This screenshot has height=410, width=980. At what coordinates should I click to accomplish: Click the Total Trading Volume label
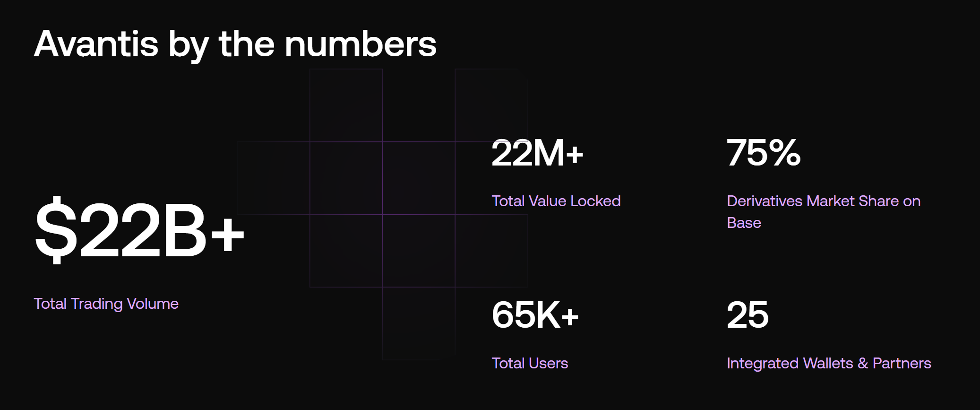tap(106, 304)
